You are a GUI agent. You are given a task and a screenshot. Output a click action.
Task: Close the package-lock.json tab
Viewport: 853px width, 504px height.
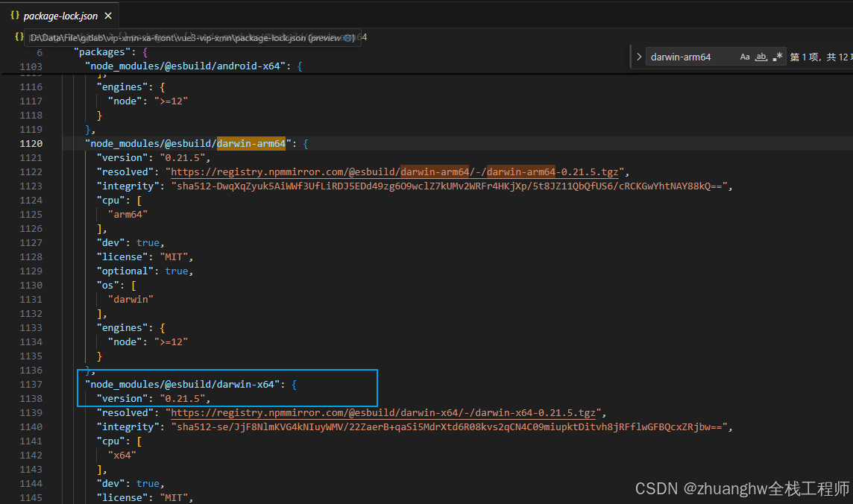point(107,15)
